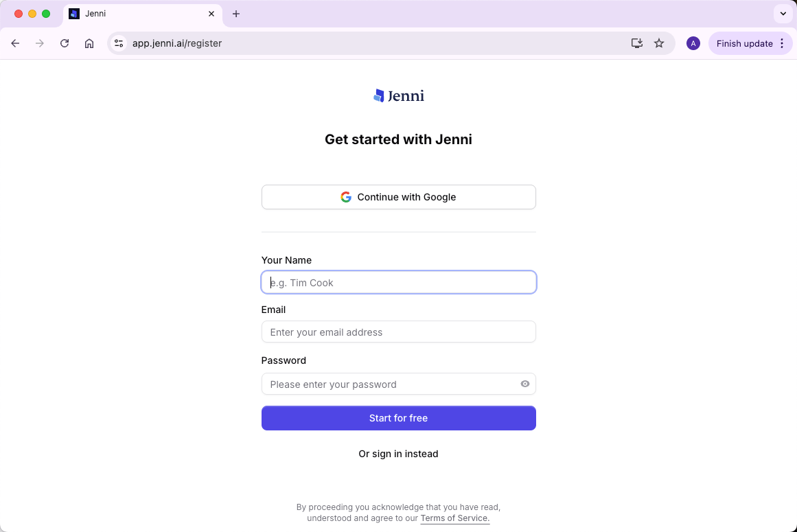Screen dimensions: 797x532
Task: Open the Terms of Service link
Action: tap(454, 518)
